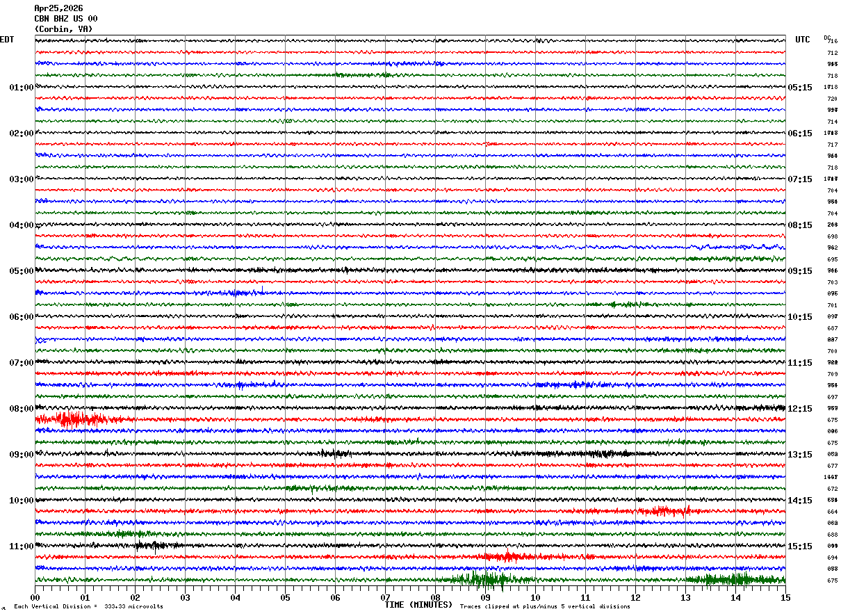Click minute '13' on the bottom axis
Image resolution: width=841 pixels, height=616 pixels.
pyautogui.click(x=685, y=597)
